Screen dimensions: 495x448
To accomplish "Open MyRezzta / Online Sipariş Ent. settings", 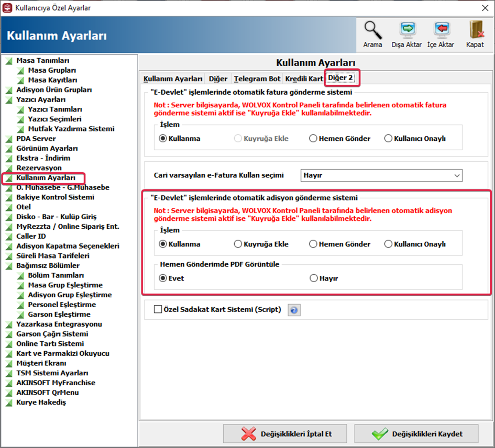I will pos(68,227).
